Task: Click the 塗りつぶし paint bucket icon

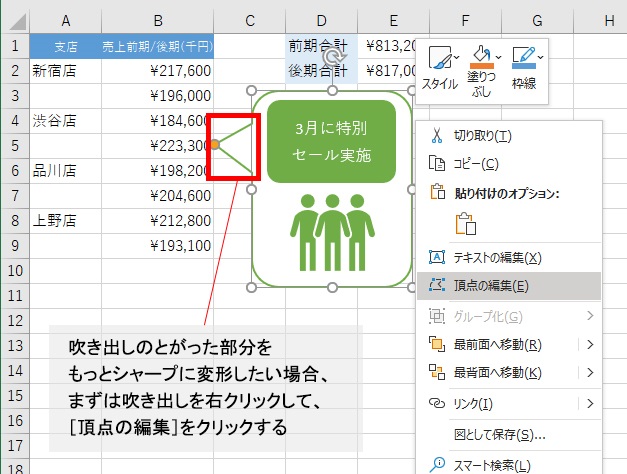Action: pyautogui.click(x=481, y=54)
